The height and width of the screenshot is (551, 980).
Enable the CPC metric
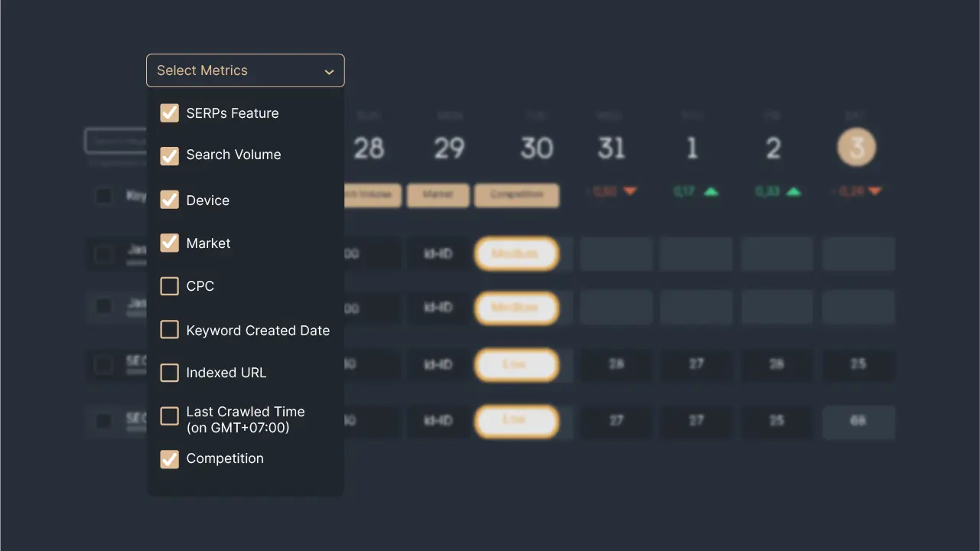pos(169,285)
